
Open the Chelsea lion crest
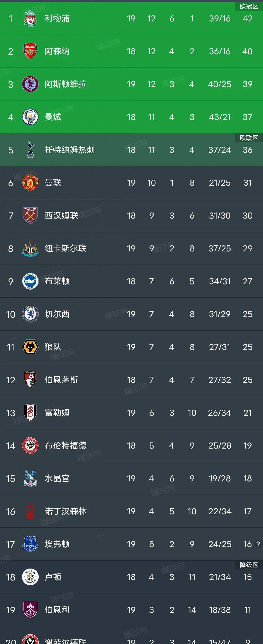pos(30,314)
